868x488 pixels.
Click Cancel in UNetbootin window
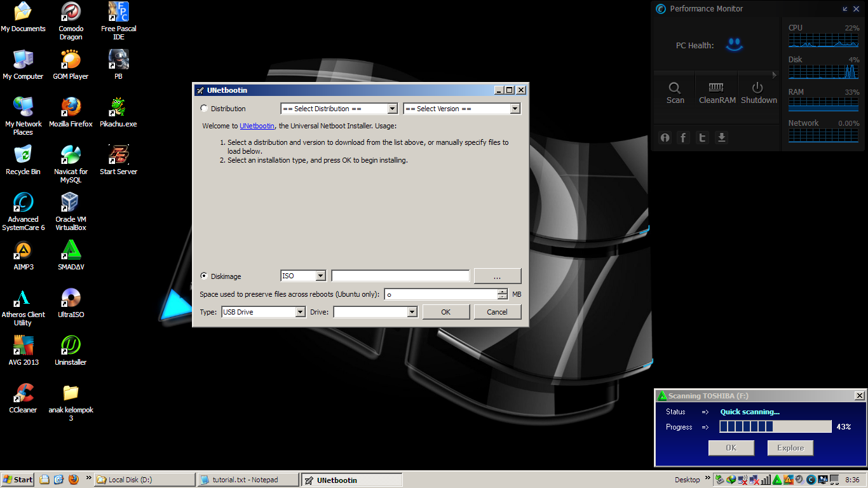point(498,312)
